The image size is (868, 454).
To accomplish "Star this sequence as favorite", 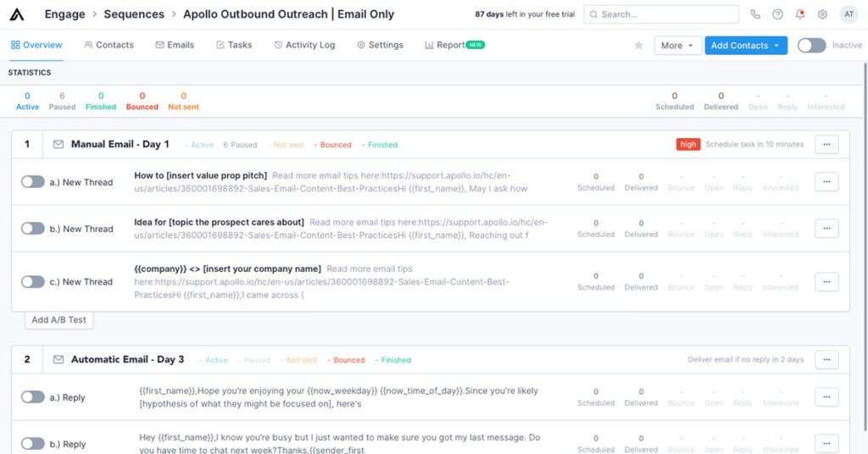I will (638, 46).
